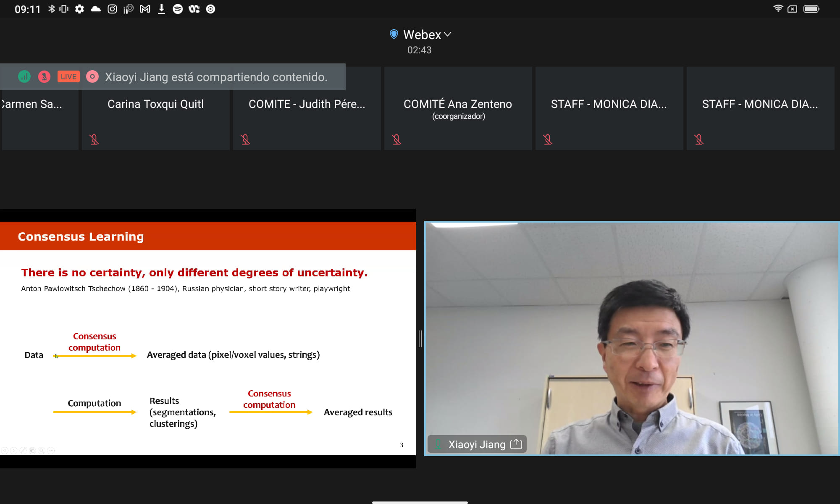Tap the LIVE streaming badge
This screenshot has width=840, height=504.
tap(68, 76)
